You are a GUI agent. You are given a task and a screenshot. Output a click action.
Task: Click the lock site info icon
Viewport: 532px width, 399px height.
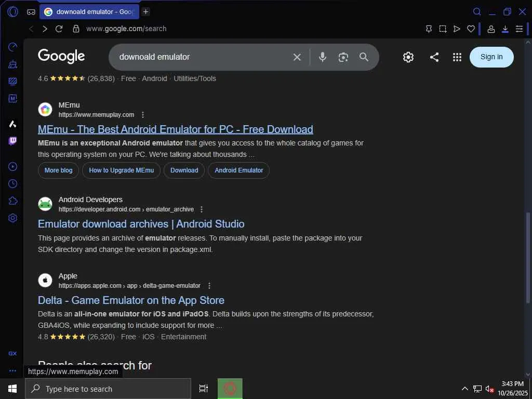point(76,29)
